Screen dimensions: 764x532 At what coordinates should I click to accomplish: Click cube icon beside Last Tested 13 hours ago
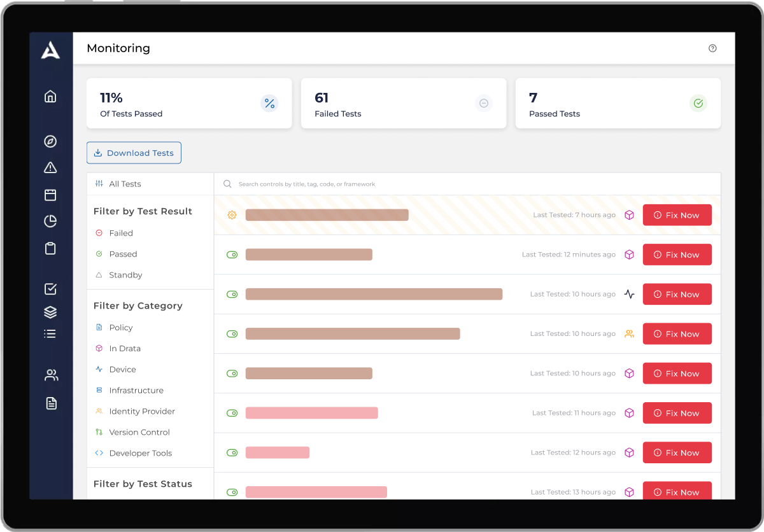tap(629, 492)
